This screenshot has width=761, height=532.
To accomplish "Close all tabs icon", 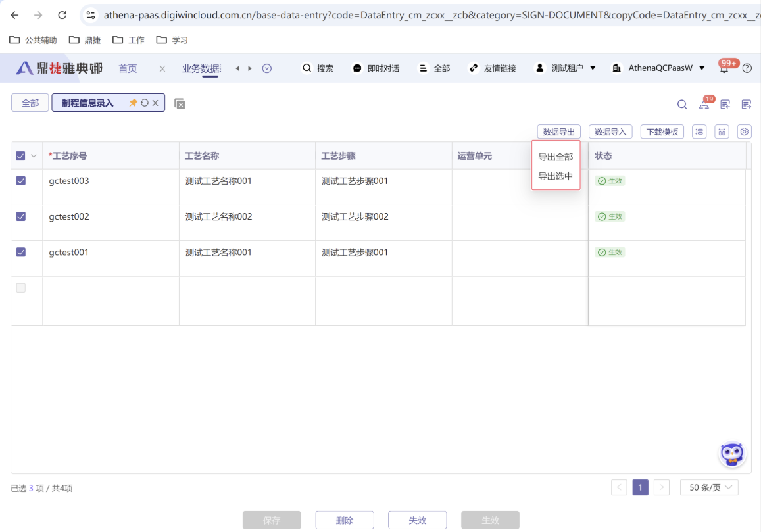I will pyautogui.click(x=180, y=103).
